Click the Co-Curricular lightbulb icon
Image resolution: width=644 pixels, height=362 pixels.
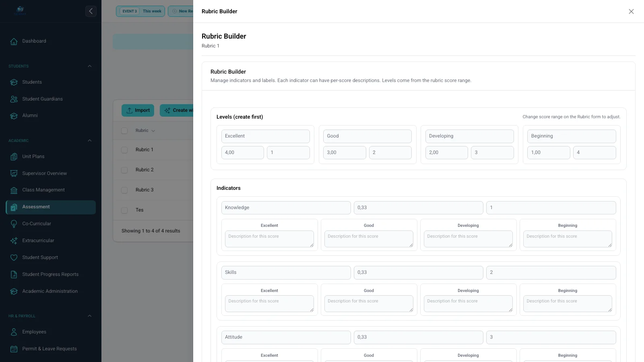click(x=14, y=224)
